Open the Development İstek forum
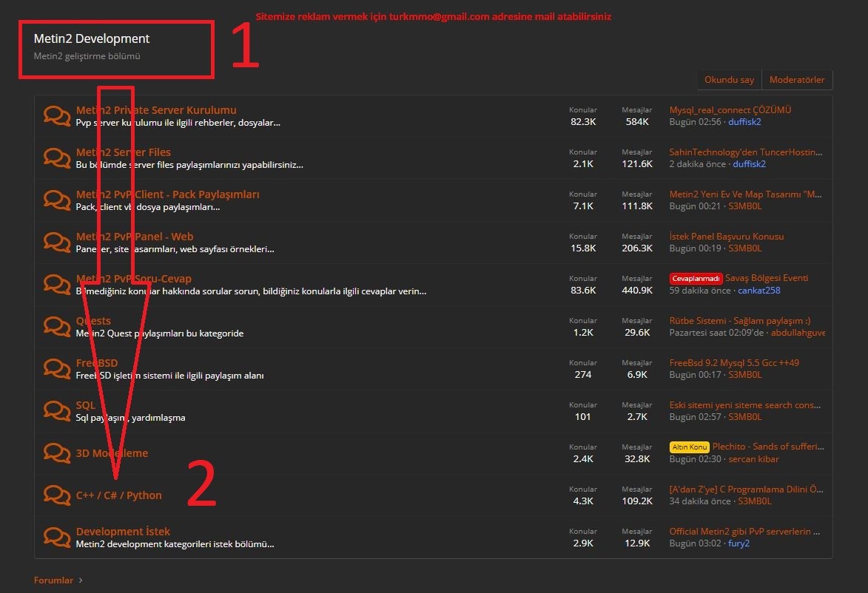This screenshot has height=593, width=868. (123, 532)
